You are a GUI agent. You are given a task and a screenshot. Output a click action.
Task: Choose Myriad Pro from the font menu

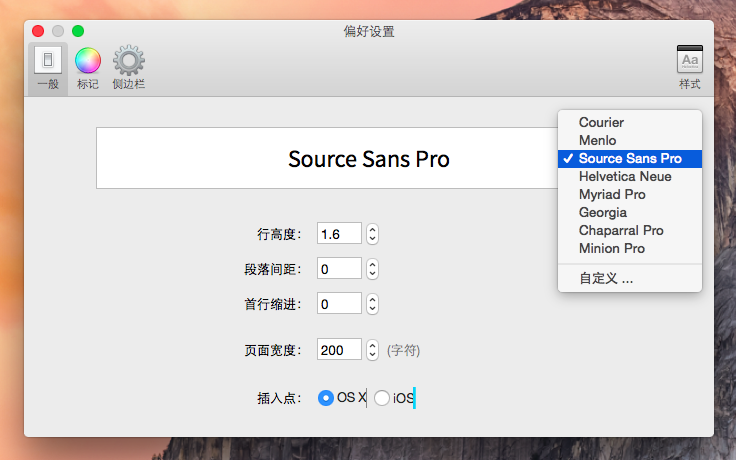pyautogui.click(x=630, y=194)
